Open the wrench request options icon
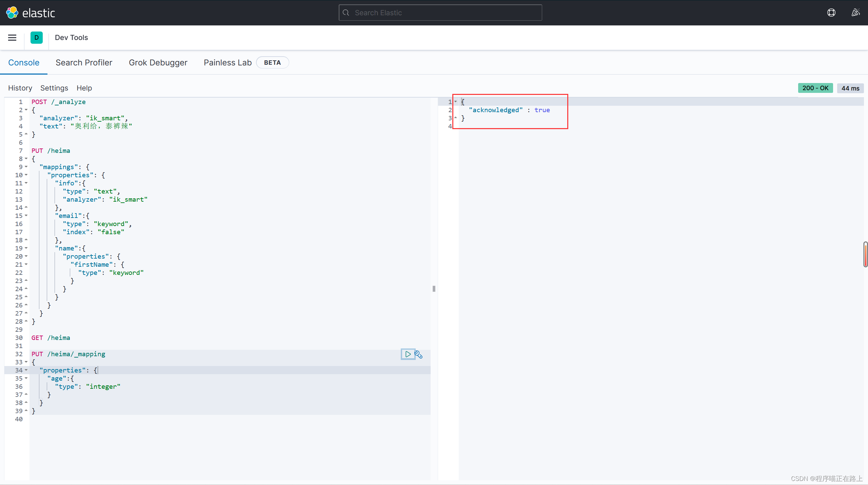The image size is (868, 485). (x=419, y=355)
